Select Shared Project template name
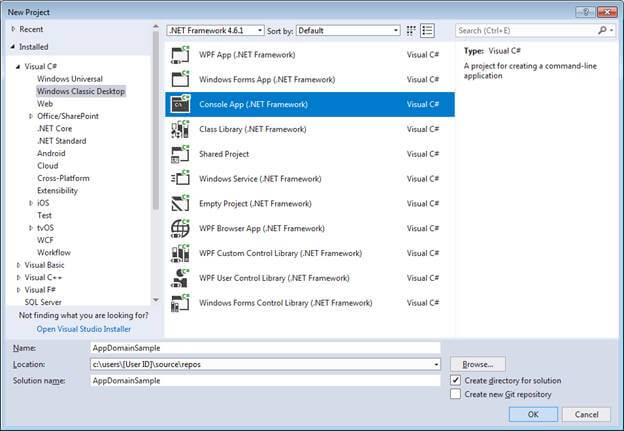Screen dimensions: 624x431 pyautogui.click(x=224, y=154)
